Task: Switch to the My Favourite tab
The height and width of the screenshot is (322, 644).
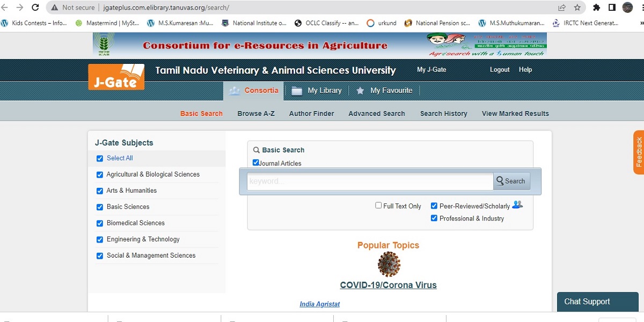Action: coord(384,91)
